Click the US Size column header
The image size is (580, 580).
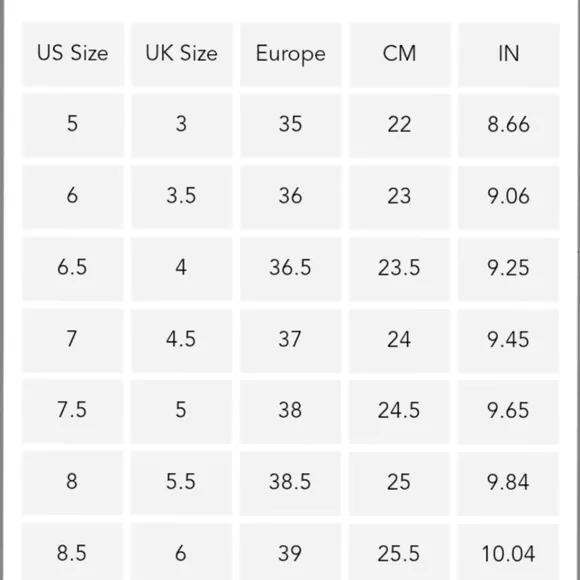73,54
